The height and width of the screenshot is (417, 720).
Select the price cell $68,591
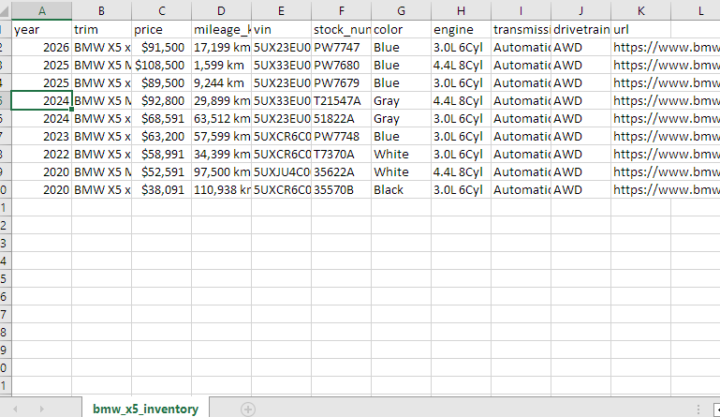(162, 118)
